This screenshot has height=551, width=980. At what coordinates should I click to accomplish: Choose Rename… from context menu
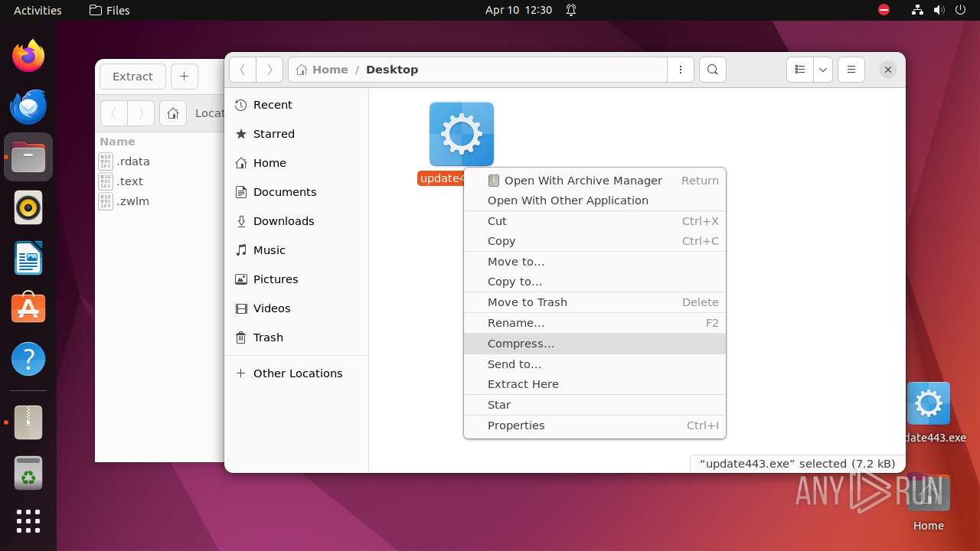click(x=595, y=323)
